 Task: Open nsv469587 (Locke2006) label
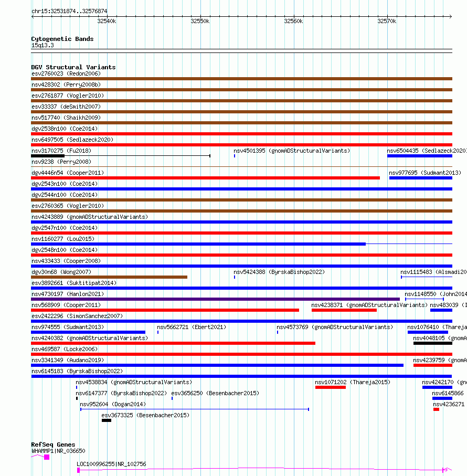65,349
